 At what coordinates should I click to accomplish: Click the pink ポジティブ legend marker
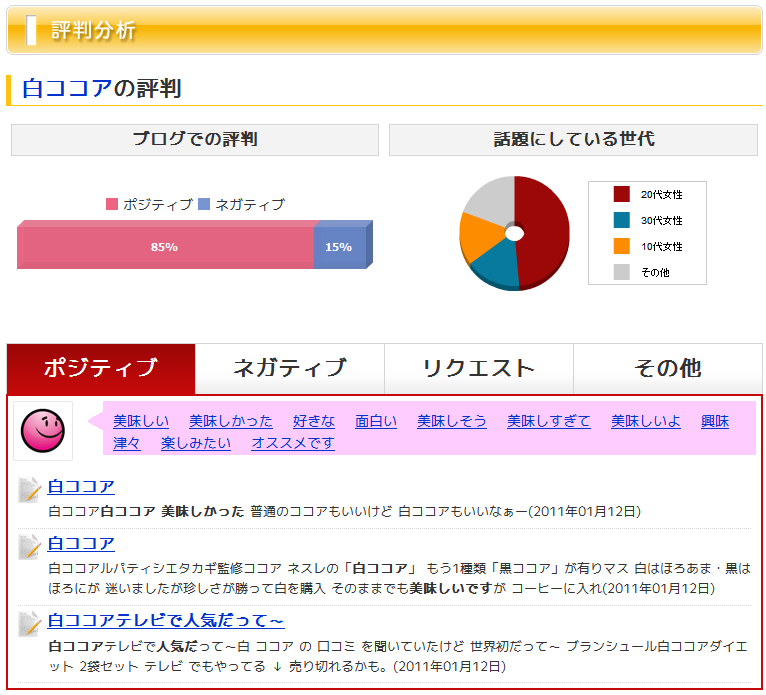[112, 204]
